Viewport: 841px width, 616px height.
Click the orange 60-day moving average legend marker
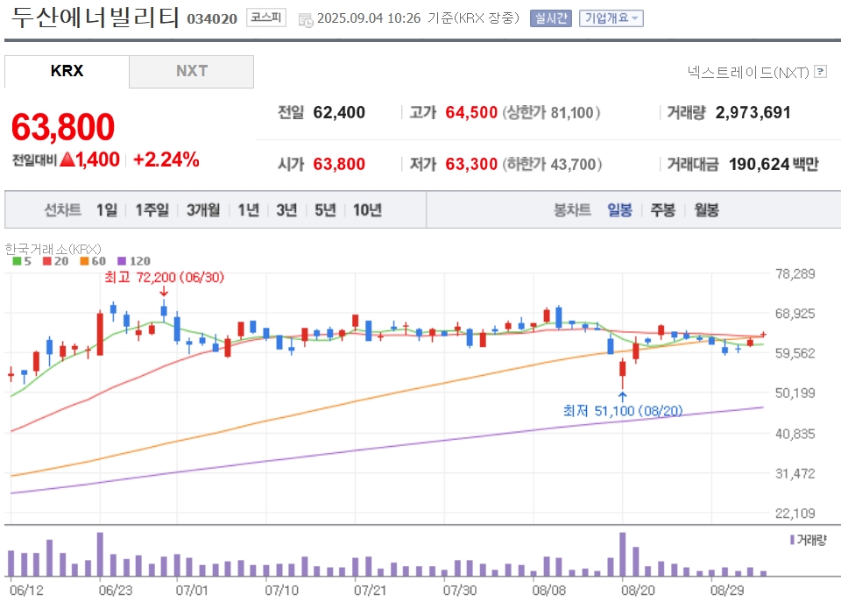[84, 261]
